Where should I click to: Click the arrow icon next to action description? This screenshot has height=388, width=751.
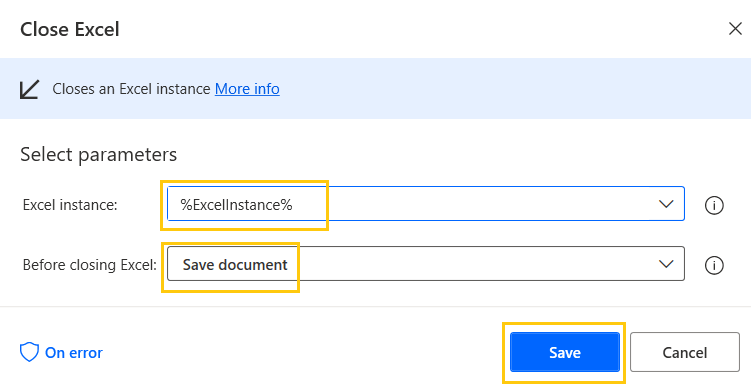29,89
